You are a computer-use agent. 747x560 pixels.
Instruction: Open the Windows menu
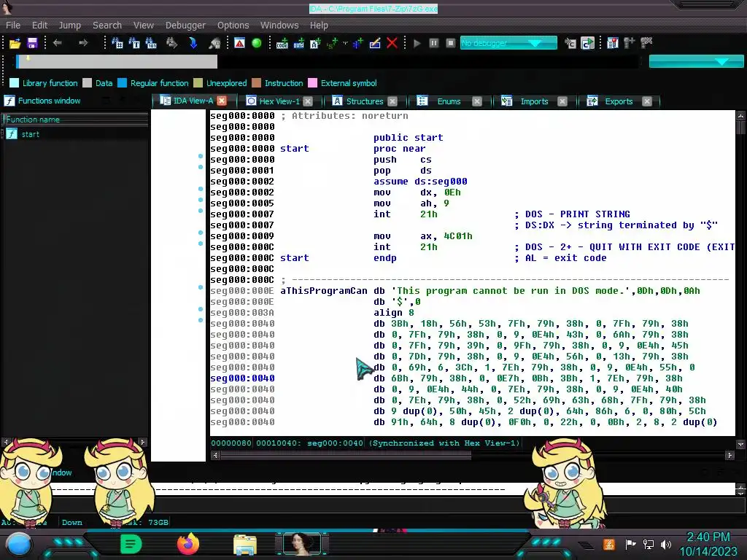pyautogui.click(x=279, y=26)
